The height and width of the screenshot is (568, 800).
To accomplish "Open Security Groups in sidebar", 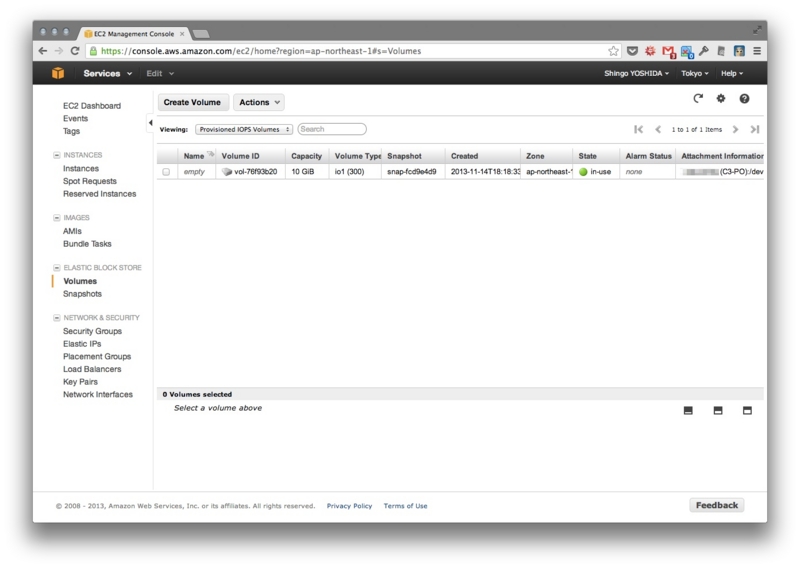I will pos(92,331).
